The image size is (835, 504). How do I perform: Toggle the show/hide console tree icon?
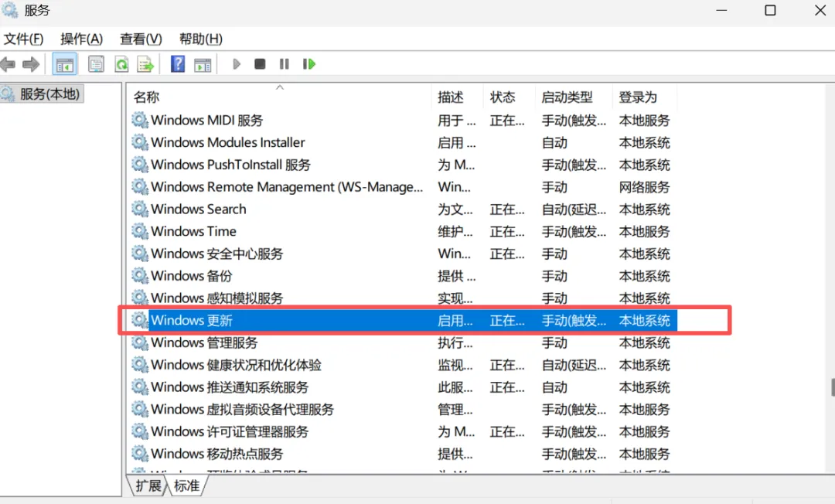click(64, 64)
